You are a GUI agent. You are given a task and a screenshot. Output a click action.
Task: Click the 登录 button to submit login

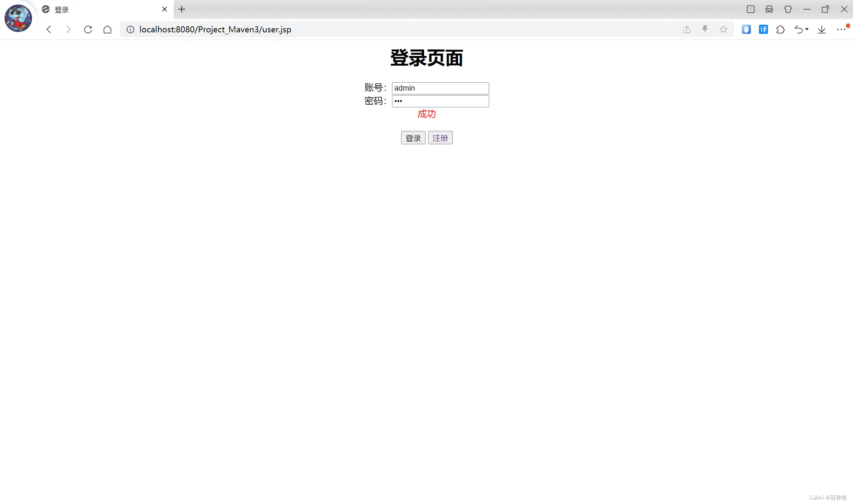pyautogui.click(x=413, y=137)
